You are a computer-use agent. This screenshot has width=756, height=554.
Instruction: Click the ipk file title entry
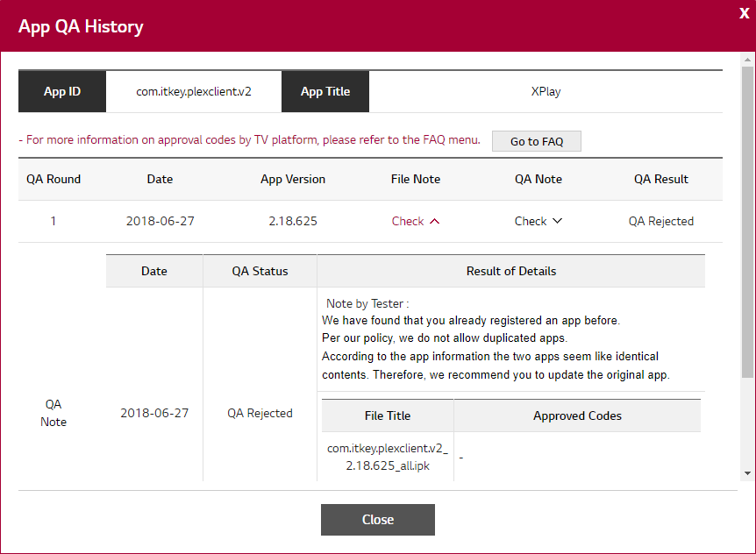[388, 457]
